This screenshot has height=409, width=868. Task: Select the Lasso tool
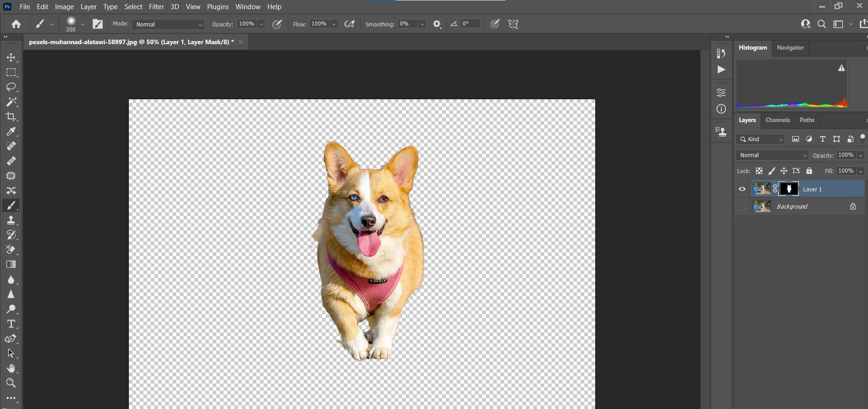[11, 87]
